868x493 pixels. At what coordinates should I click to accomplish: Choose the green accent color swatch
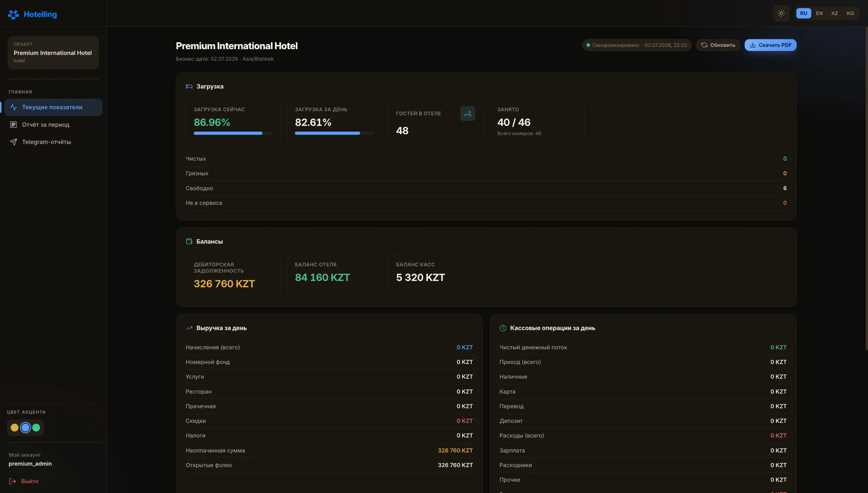(x=36, y=428)
